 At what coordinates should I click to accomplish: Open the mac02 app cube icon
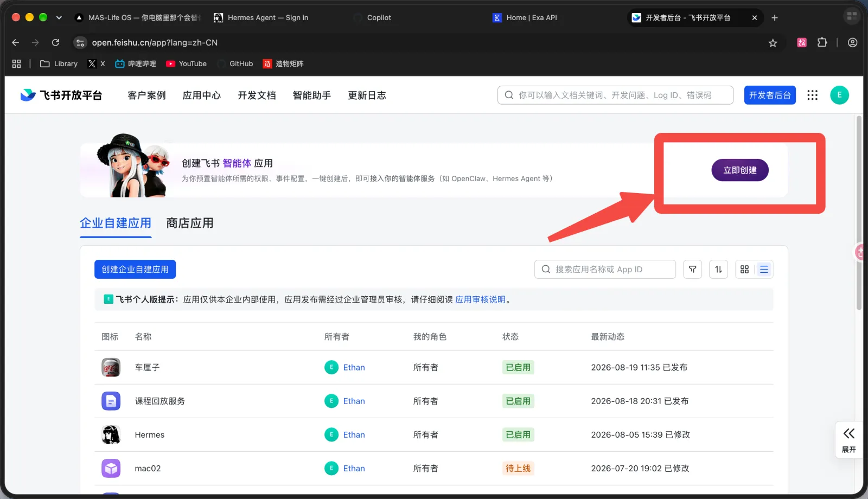tap(111, 468)
